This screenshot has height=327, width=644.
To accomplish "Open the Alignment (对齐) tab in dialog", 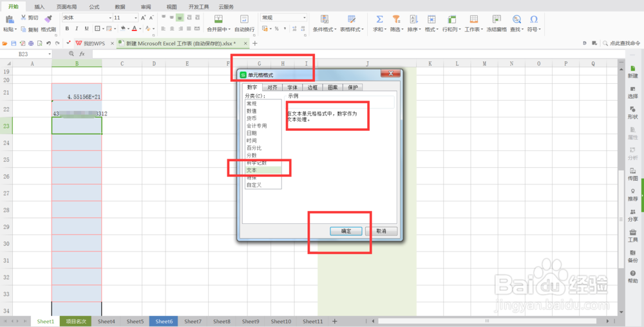I will point(272,87).
